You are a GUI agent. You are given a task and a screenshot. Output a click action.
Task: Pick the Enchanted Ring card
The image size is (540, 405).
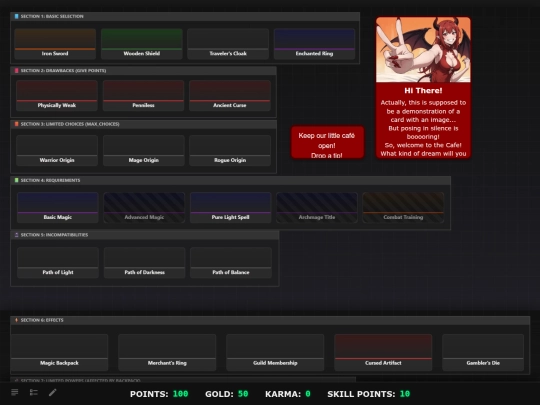click(314, 44)
